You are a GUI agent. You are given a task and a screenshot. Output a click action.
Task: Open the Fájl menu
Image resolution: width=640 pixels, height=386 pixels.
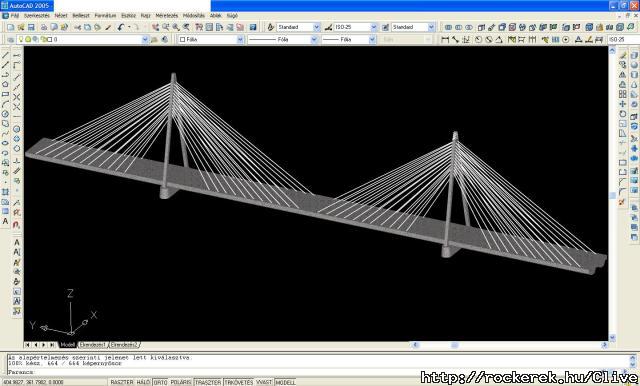[15, 16]
